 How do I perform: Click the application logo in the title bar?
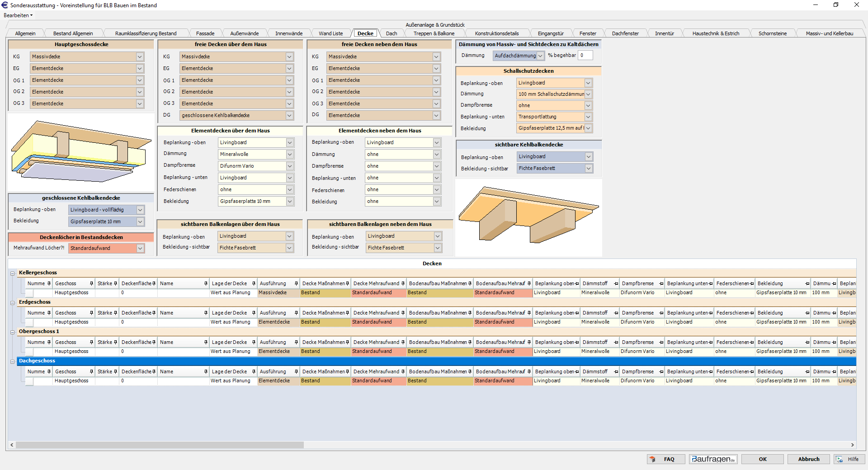pos(5,5)
